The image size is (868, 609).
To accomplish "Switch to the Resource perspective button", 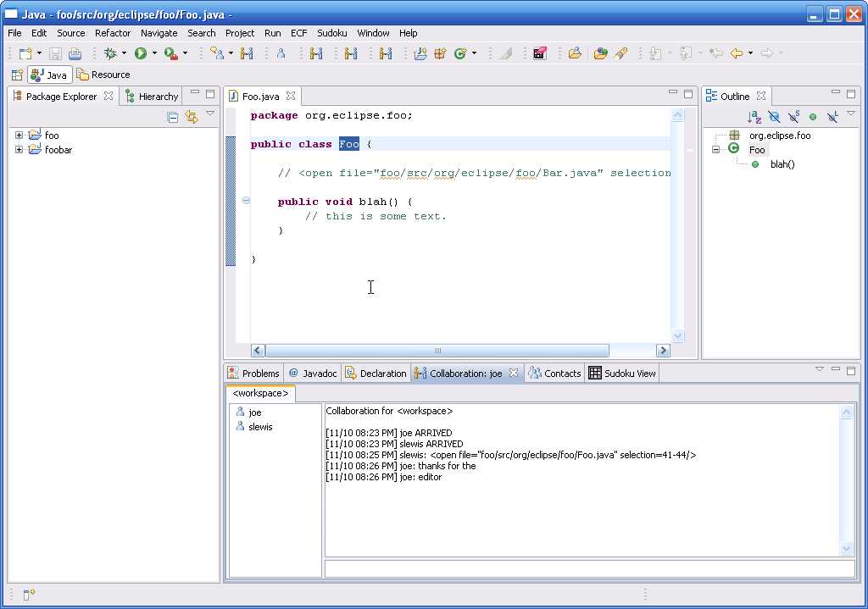I will pyautogui.click(x=103, y=75).
